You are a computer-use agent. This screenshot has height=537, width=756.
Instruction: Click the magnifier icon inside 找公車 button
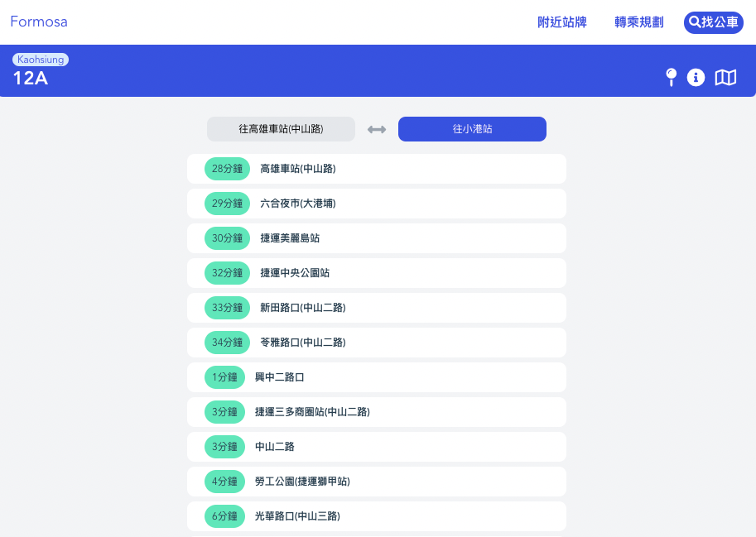click(x=696, y=22)
